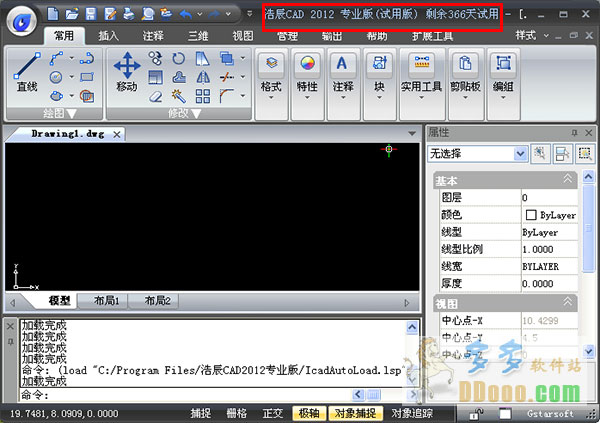Viewport: 600px width, 423px height.
Task: Expand the 特性 properties panel dropdown
Action: click(x=307, y=98)
